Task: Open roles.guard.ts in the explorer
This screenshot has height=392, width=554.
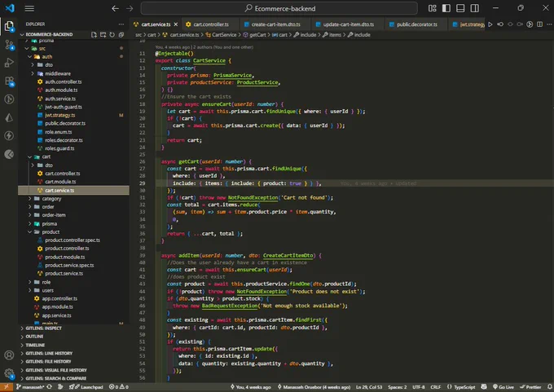Action: [x=59, y=148]
